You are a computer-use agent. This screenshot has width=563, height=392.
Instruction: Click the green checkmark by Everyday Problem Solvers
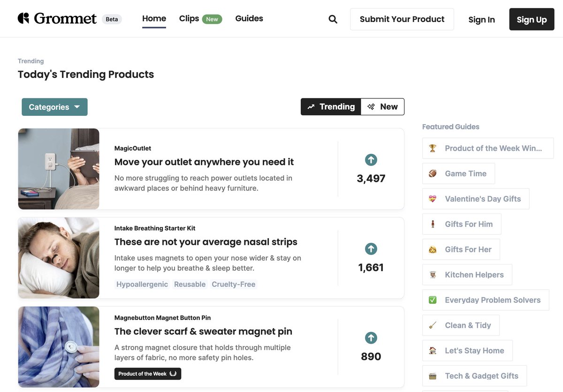click(x=433, y=300)
